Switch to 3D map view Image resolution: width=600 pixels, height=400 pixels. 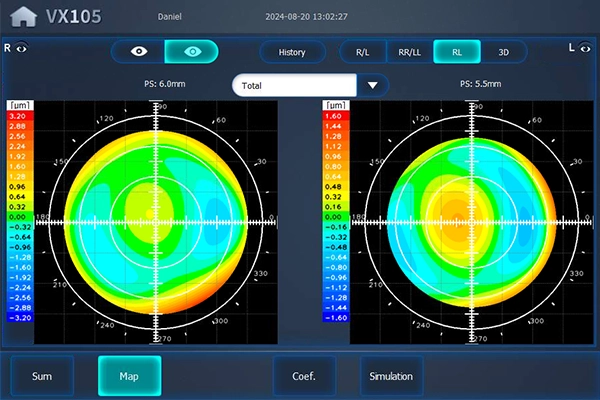coord(504,52)
